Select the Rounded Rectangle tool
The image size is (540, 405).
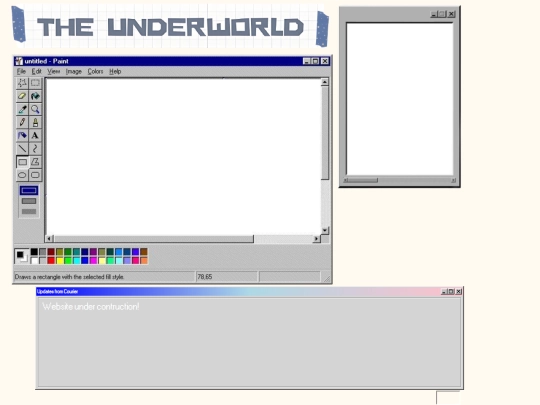(35, 175)
